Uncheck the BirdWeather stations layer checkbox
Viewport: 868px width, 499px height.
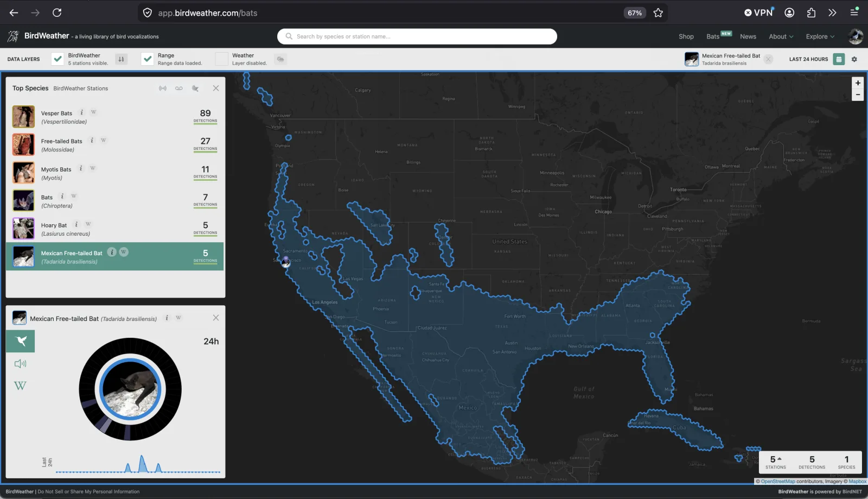[x=58, y=59]
